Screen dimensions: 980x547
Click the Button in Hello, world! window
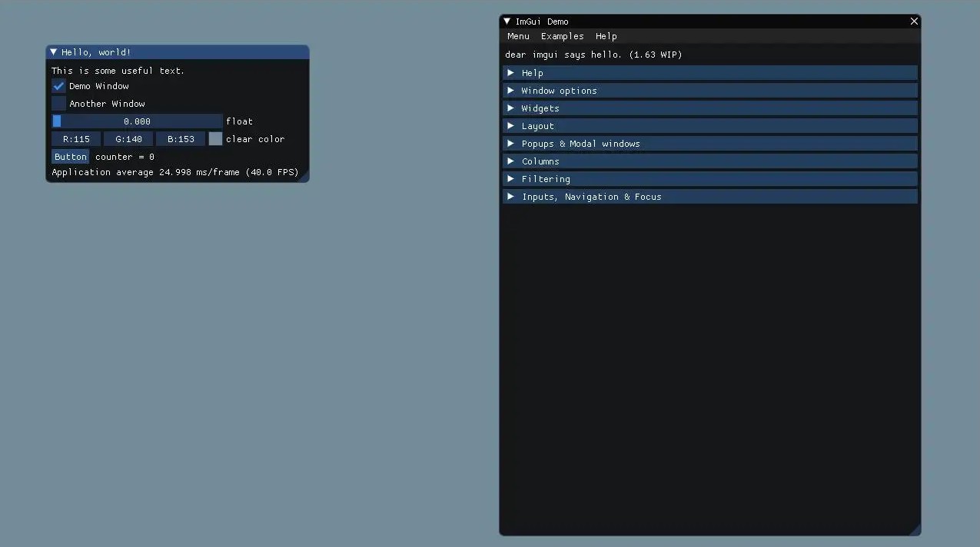71,157
